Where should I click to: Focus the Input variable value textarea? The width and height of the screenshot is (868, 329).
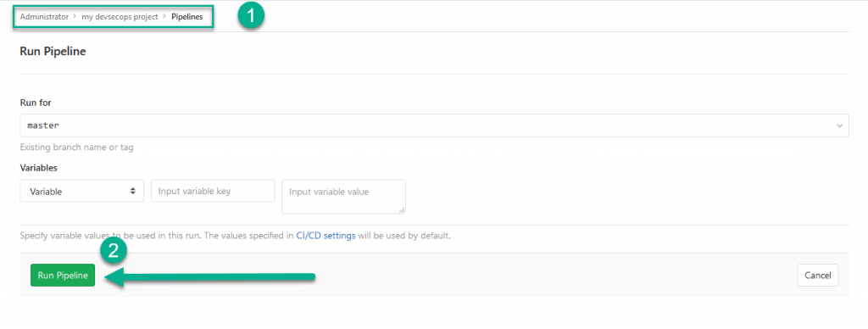click(x=344, y=197)
